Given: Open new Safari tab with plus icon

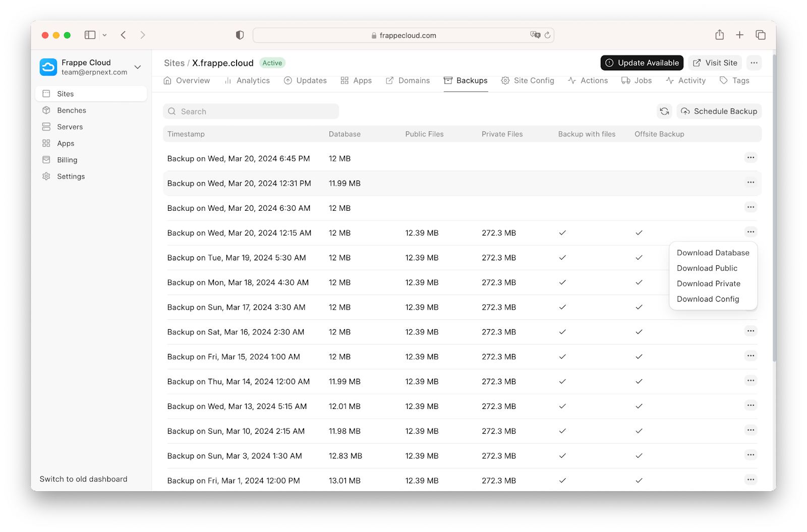Looking at the screenshot, I should coord(739,35).
